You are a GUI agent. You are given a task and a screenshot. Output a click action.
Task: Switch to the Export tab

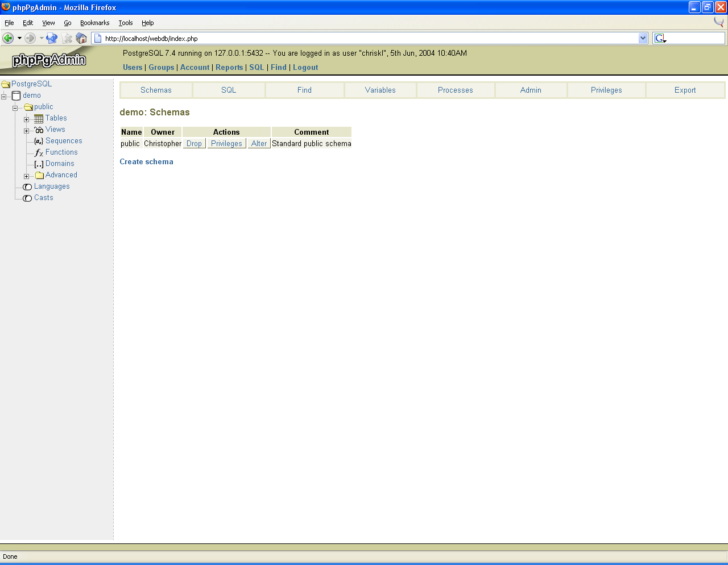tap(685, 90)
